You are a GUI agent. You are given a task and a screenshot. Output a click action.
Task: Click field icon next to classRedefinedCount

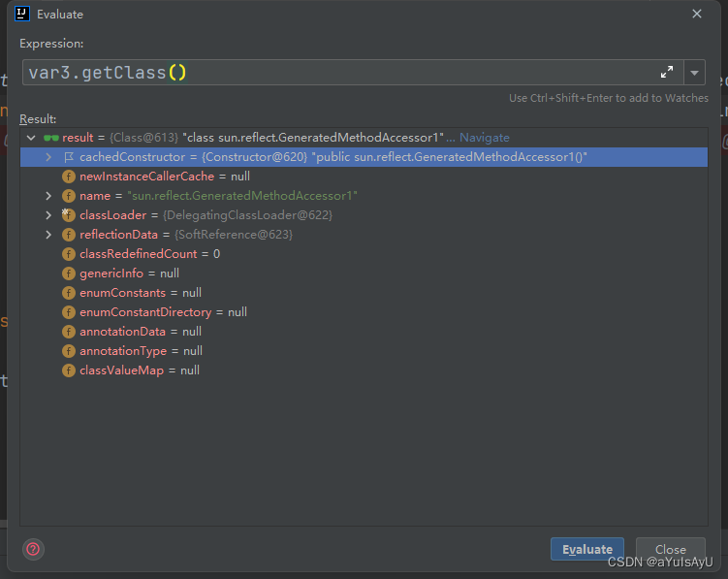[x=69, y=254]
